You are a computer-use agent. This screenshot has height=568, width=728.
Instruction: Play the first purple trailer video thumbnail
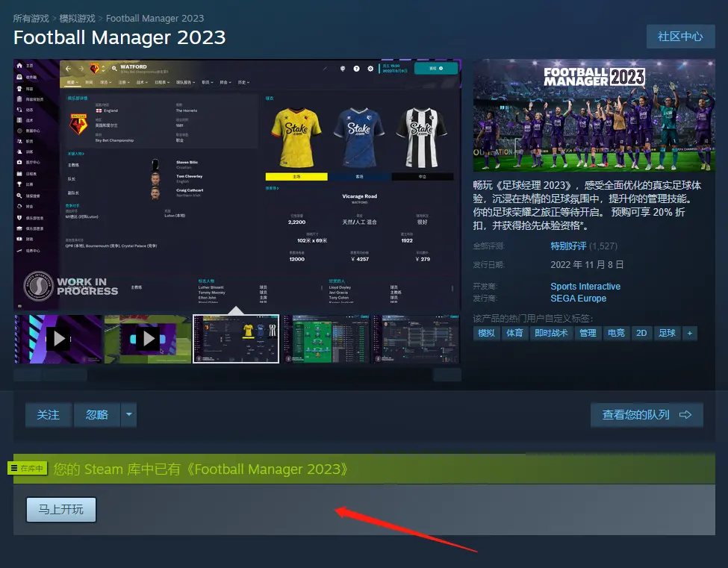(58, 339)
